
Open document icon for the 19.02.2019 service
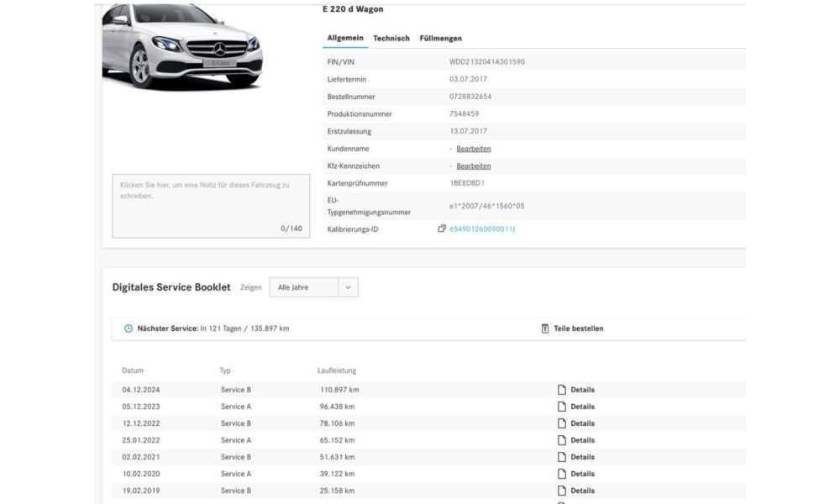click(x=561, y=491)
